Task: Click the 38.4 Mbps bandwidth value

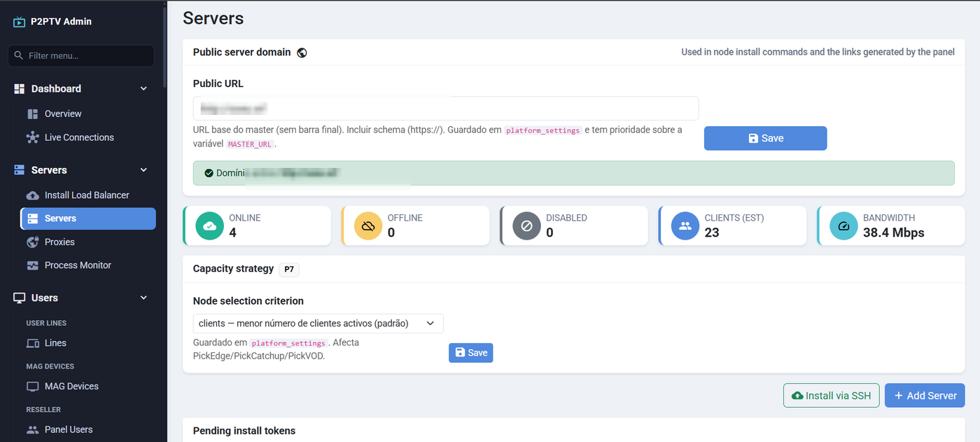Action: coord(893,233)
